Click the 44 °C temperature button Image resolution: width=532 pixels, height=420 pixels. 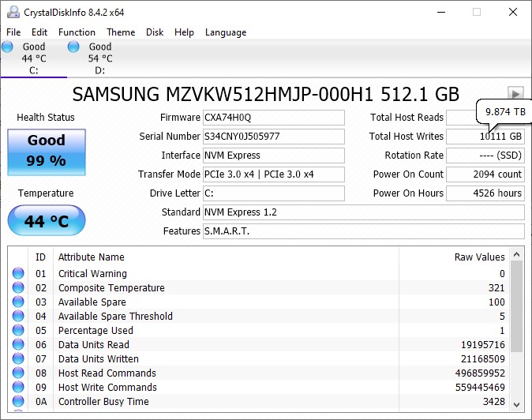point(47,220)
